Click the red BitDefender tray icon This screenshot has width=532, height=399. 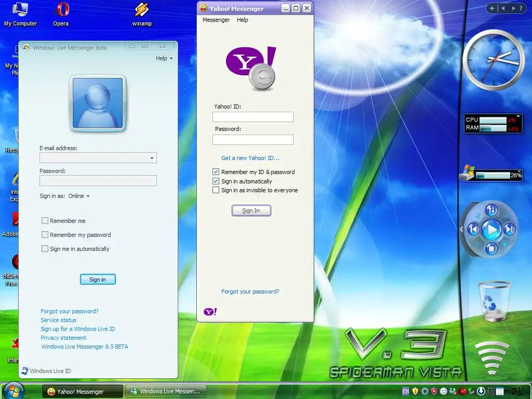462,392
